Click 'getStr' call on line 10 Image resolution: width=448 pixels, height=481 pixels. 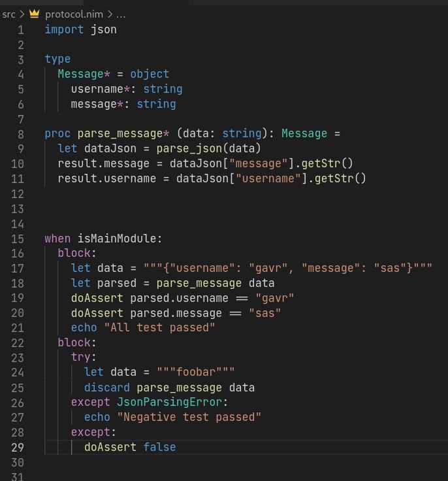click(321, 163)
